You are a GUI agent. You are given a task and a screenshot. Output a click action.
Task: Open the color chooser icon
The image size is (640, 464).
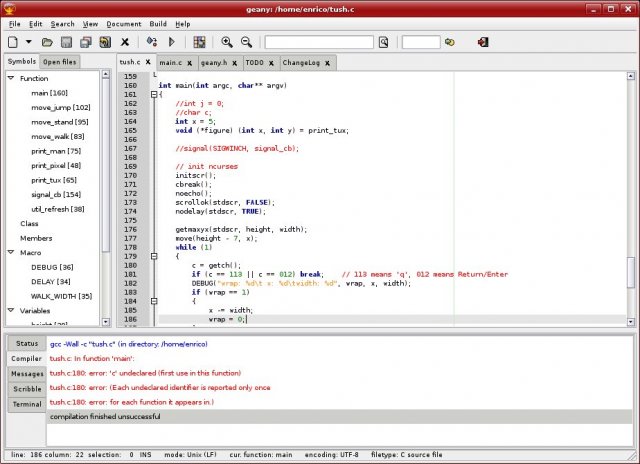199,42
